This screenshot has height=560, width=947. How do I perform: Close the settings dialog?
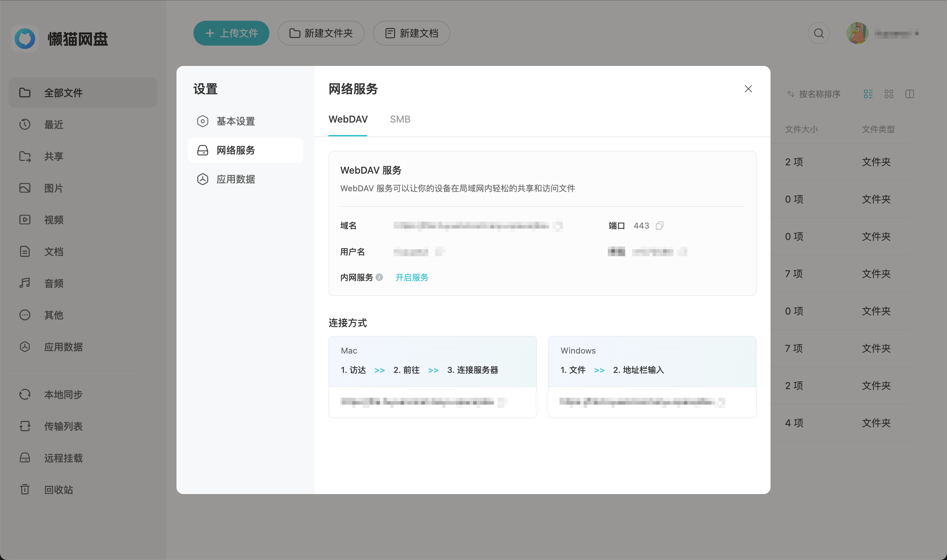748,89
